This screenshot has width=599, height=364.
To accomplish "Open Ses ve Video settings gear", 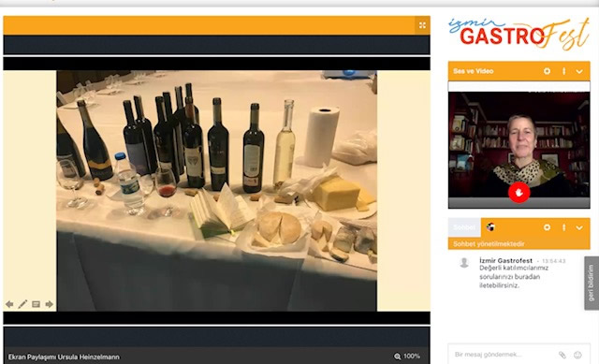I will coord(547,71).
